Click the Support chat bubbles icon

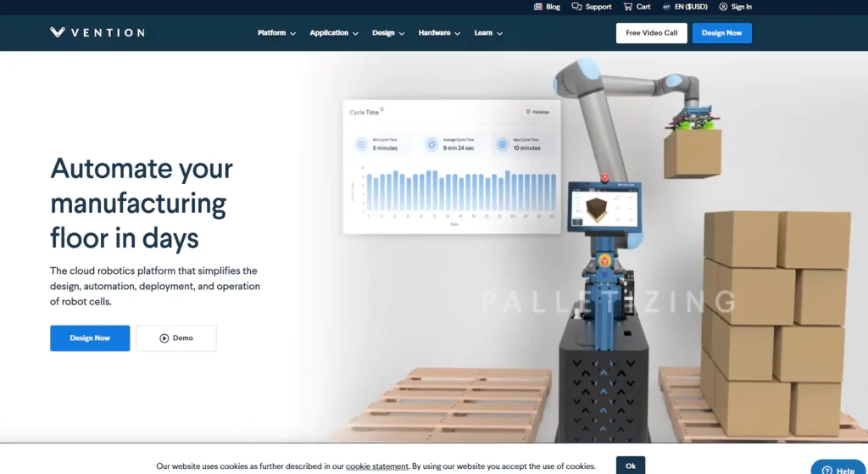coord(576,7)
